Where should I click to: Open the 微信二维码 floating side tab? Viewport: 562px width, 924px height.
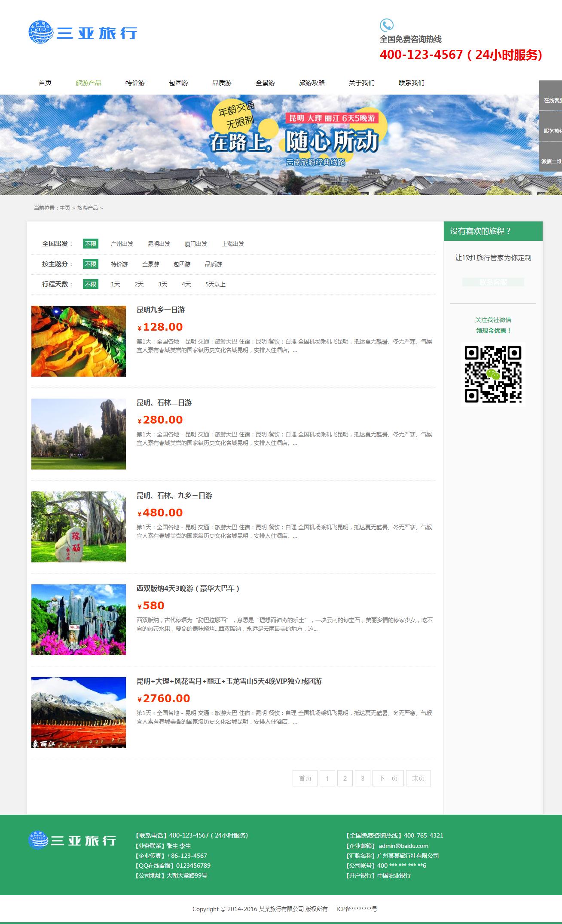pyautogui.click(x=551, y=161)
